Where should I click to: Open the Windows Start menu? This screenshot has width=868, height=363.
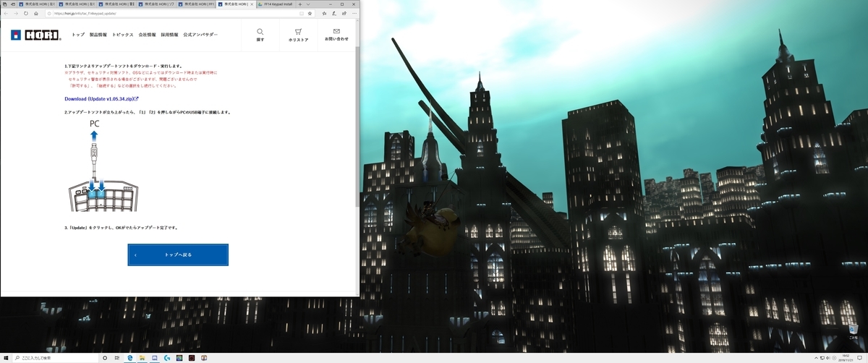coord(6,357)
